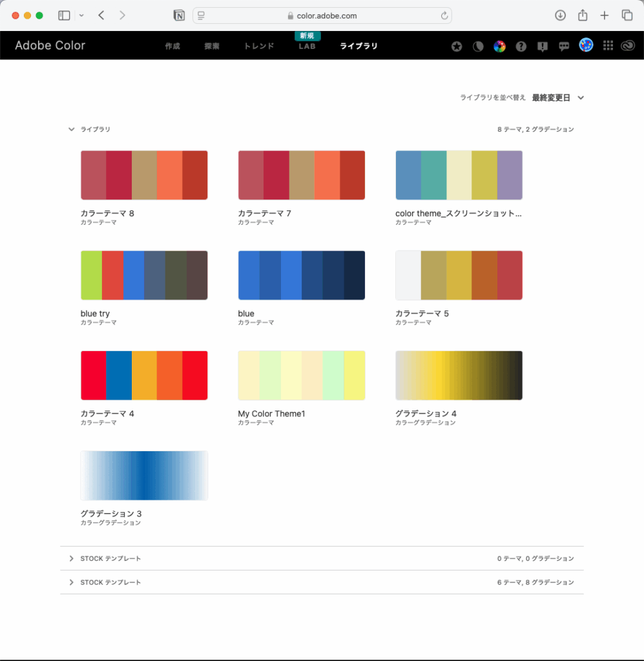Reload the page with the refresh icon
The height and width of the screenshot is (661, 644).
click(x=444, y=15)
